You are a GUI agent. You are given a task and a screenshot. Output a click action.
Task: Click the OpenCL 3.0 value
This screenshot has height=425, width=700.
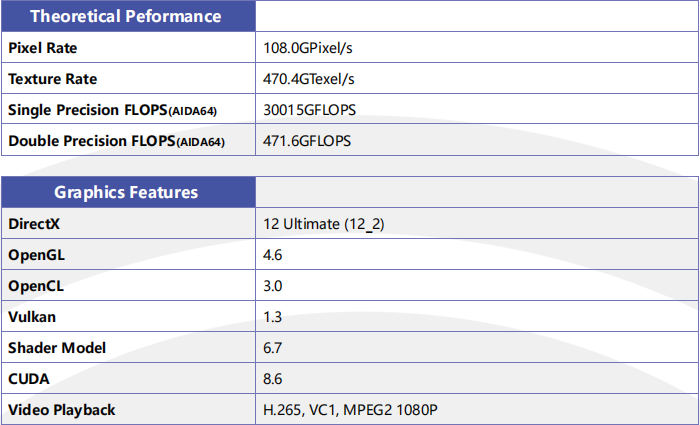tap(273, 286)
